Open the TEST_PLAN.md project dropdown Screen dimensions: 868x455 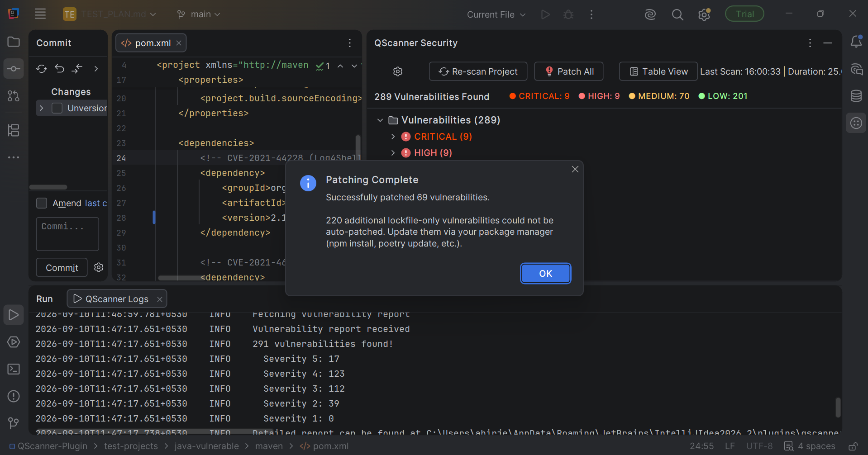point(110,14)
